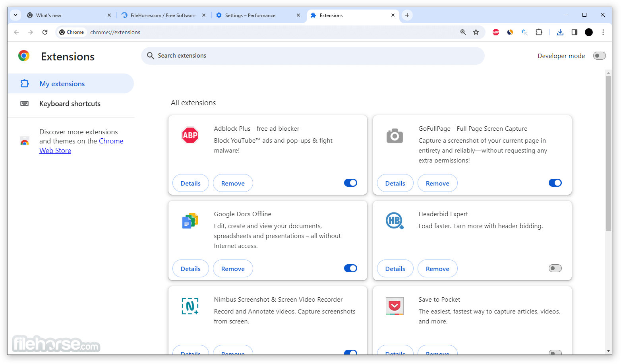621x364 pixels.
Task: Click the Chrome Web Store rainbow icon
Action: click(x=24, y=141)
